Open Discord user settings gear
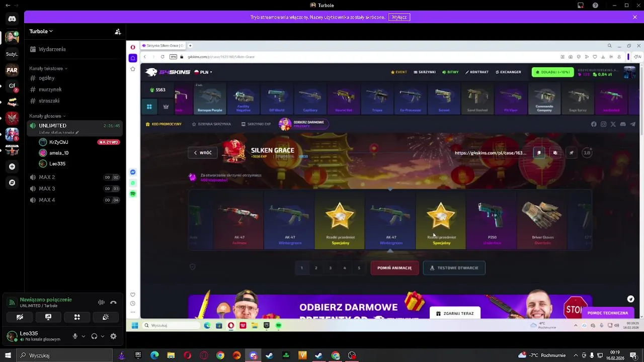 click(x=113, y=336)
